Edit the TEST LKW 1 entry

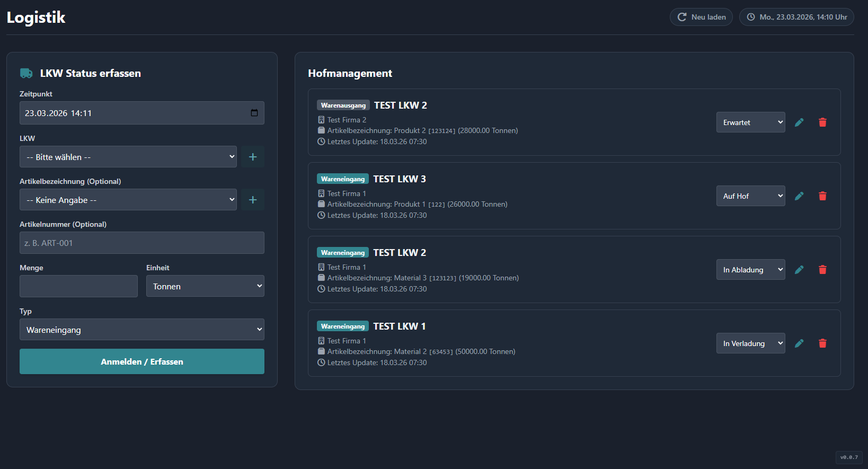click(x=799, y=343)
